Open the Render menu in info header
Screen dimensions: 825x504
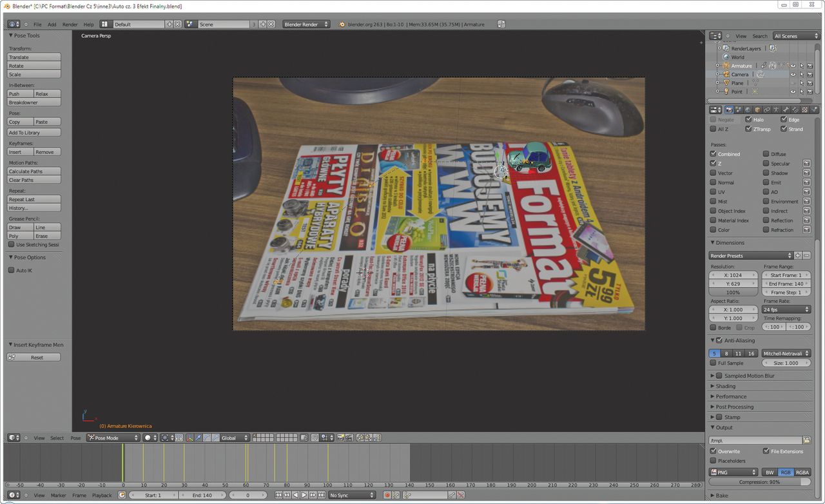[x=70, y=24]
